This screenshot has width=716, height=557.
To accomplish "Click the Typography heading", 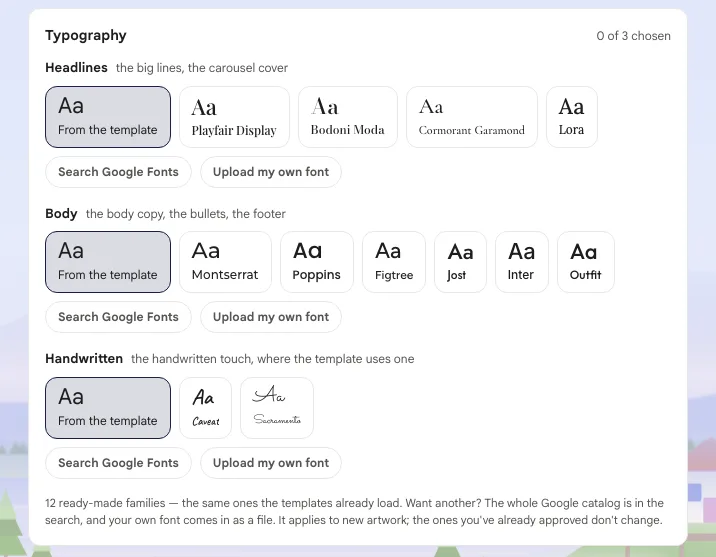I will pos(86,35).
